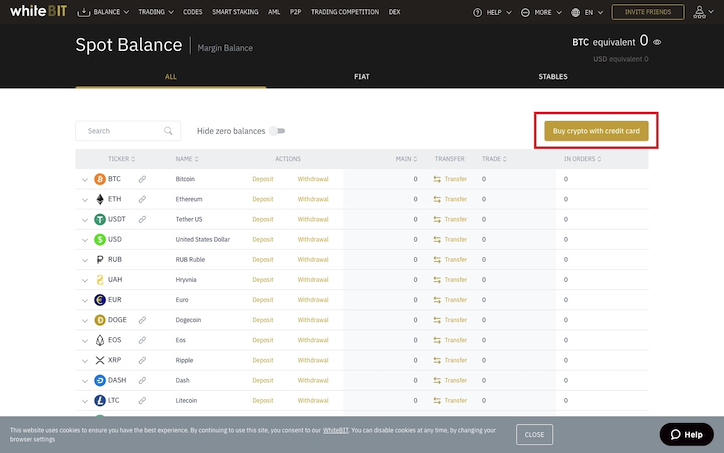Viewport: 724px width, 453px height.
Task: Open Trading Competition page
Action: [344, 12]
